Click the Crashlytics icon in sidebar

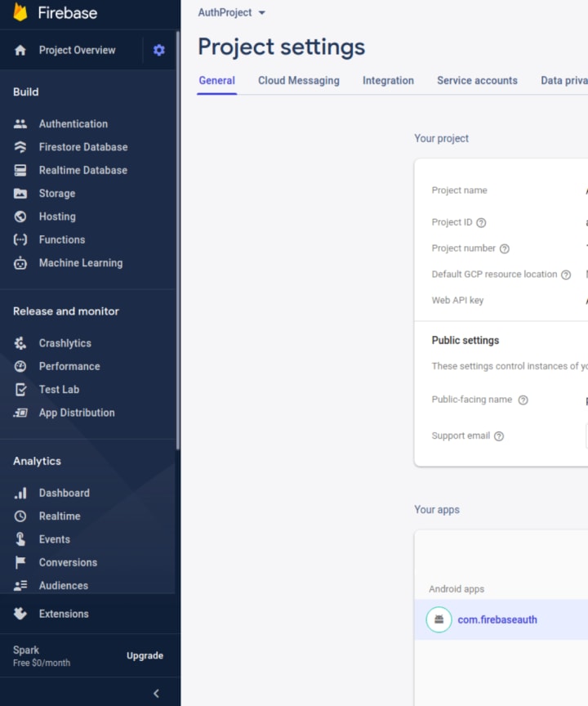pos(20,343)
